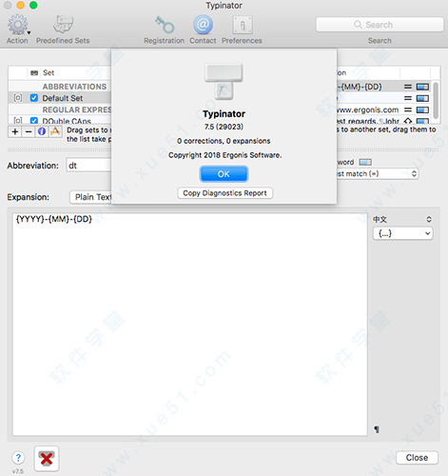Image resolution: width=448 pixels, height=476 pixels.
Task: Click into the Search field
Action: (x=380, y=25)
